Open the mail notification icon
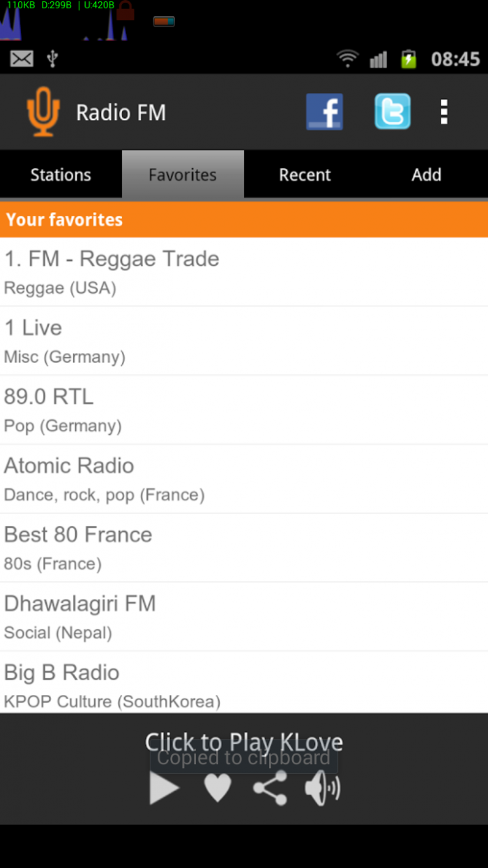This screenshot has height=868, width=488. click(x=22, y=59)
